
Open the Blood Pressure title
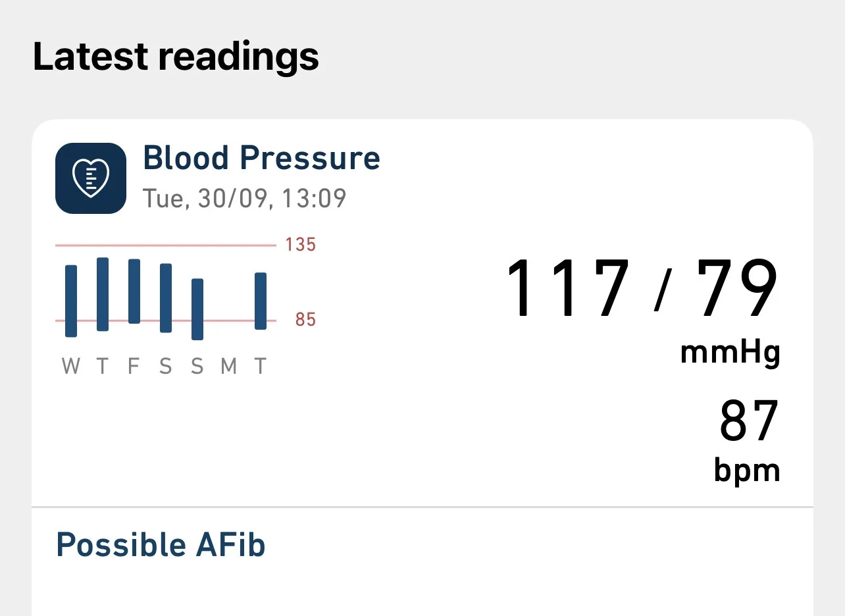pos(261,159)
